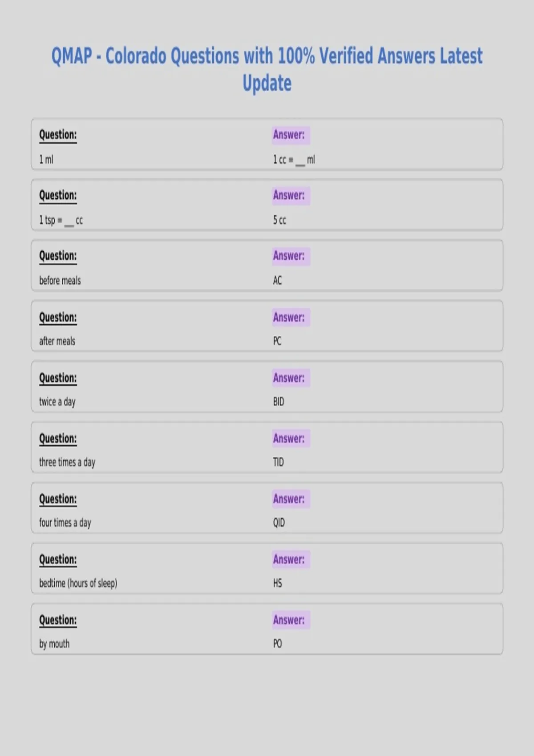Image resolution: width=534 pixels, height=756 pixels.
Task: Click the '1 tsp = __ cc' question
Action: coord(61,220)
